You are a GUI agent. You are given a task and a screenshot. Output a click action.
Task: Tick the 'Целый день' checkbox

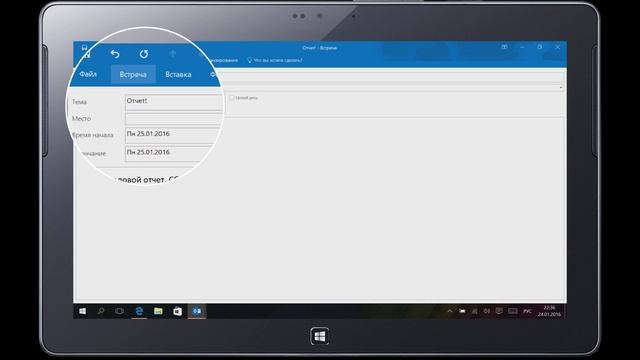click(x=231, y=98)
